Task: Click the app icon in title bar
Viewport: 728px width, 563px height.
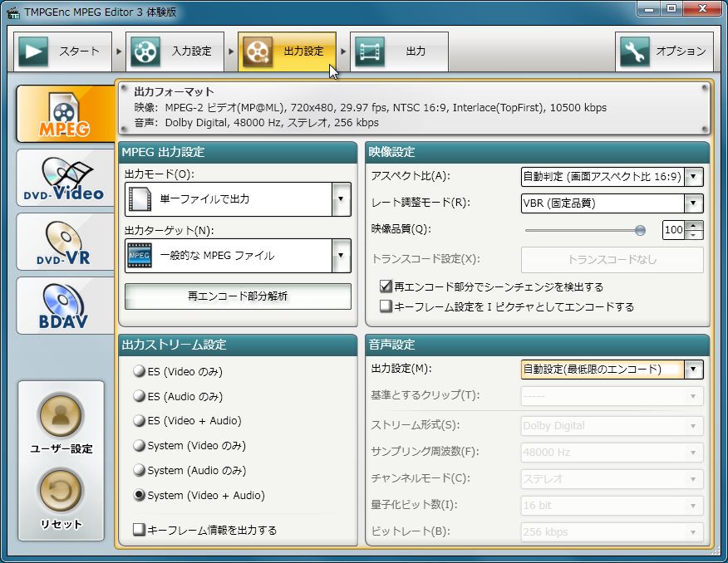Action: (x=13, y=12)
